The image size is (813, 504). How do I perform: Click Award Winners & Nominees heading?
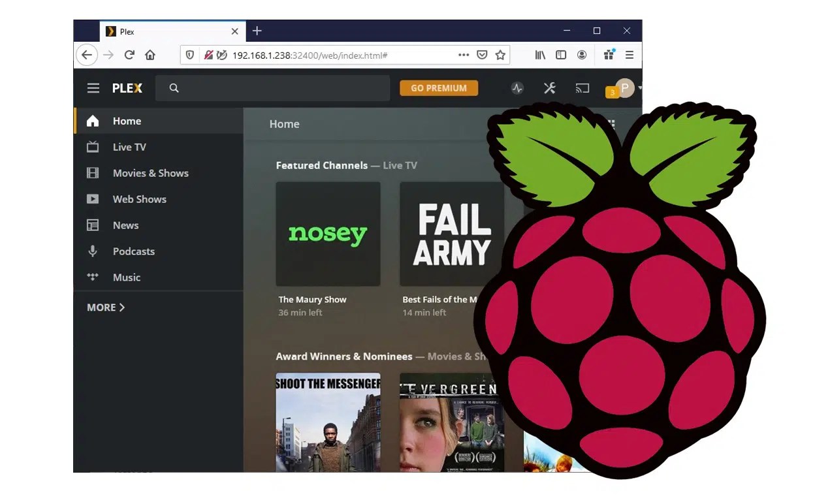pyautogui.click(x=344, y=356)
